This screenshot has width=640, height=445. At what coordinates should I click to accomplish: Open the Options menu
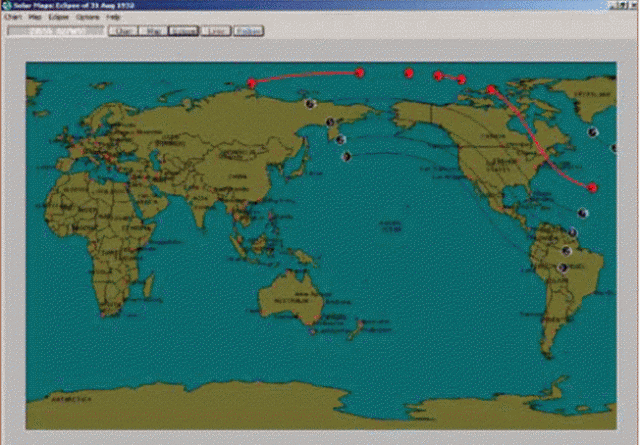point(88,18)
